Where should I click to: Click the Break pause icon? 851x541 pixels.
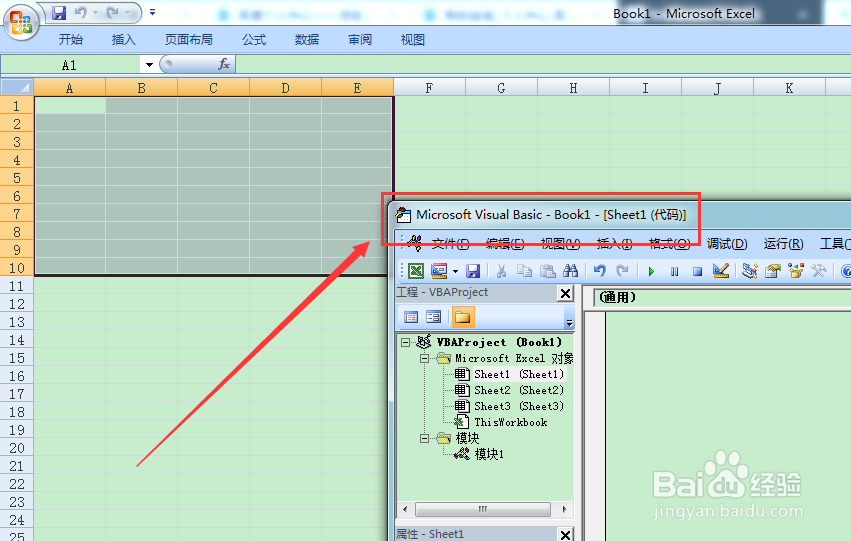tap(674, 271)
